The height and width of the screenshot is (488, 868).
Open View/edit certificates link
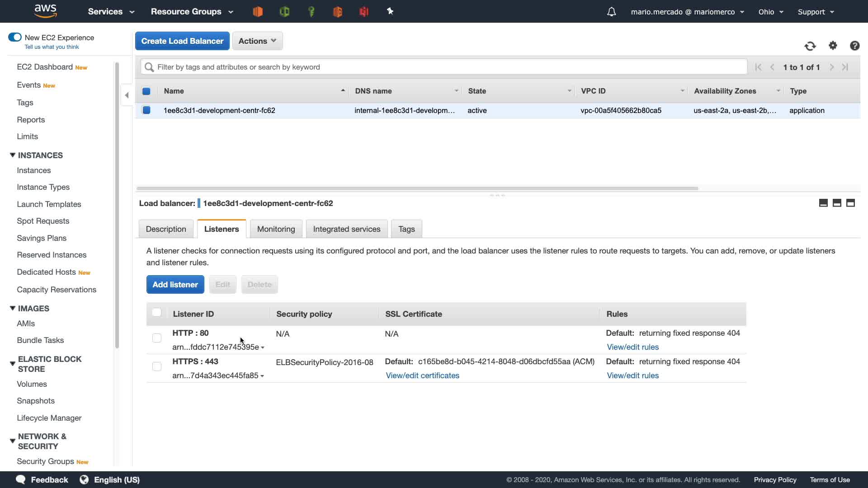coord(422,375)
